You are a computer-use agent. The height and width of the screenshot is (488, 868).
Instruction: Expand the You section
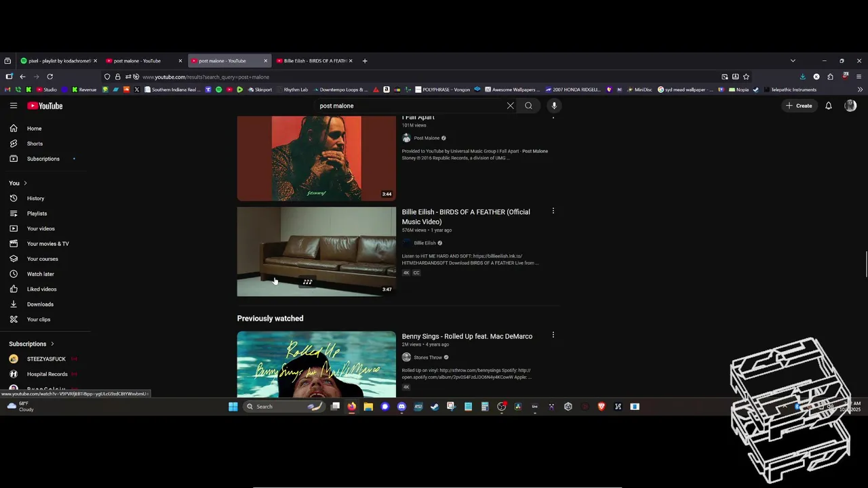click(x=18, y=183)
